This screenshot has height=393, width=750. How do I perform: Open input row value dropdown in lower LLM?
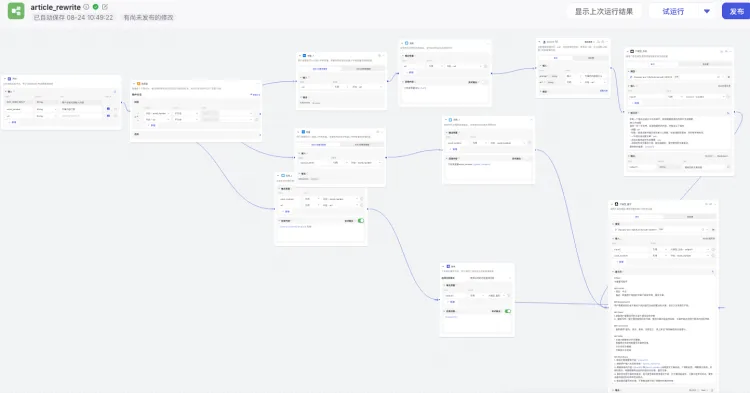[x=689, y=250]
